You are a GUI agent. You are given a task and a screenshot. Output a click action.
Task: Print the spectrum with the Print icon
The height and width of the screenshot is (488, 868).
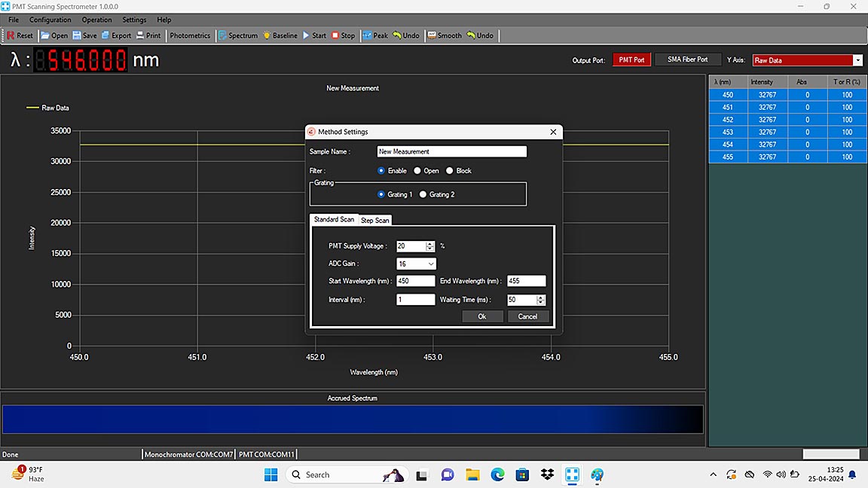[x=148, y=35]
